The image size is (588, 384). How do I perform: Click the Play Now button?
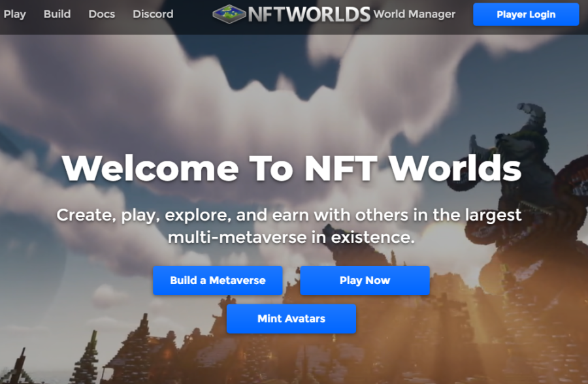point(365,281)
